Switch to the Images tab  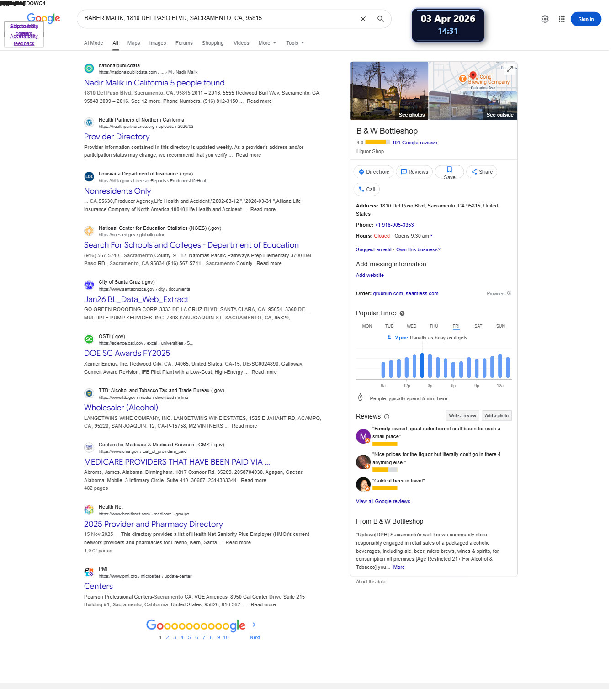(x=158, y=43)
